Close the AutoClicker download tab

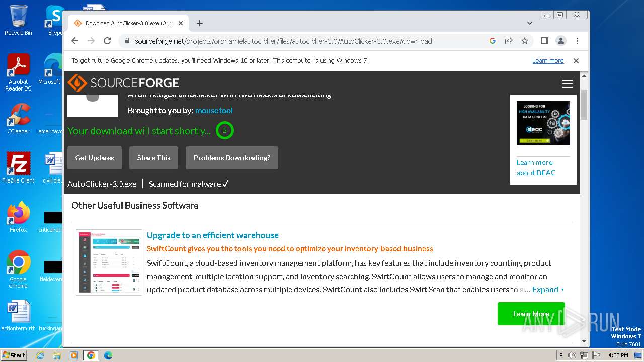(x=181, y=23)
